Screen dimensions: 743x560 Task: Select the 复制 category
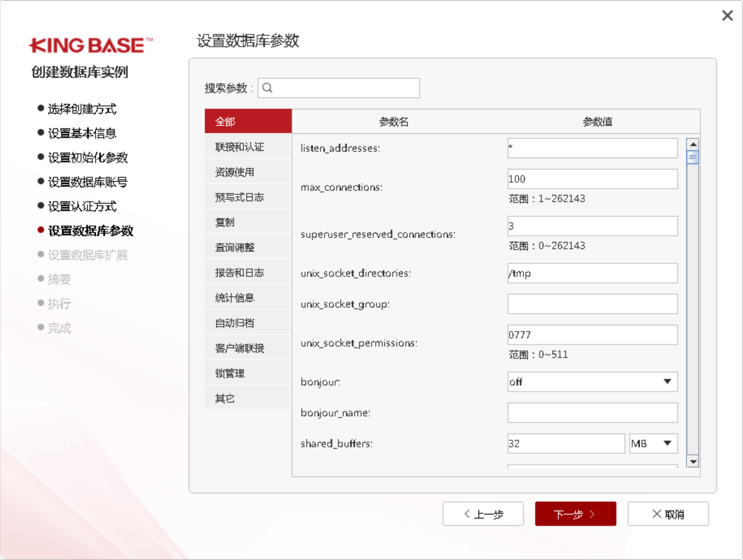click(248, 222)
